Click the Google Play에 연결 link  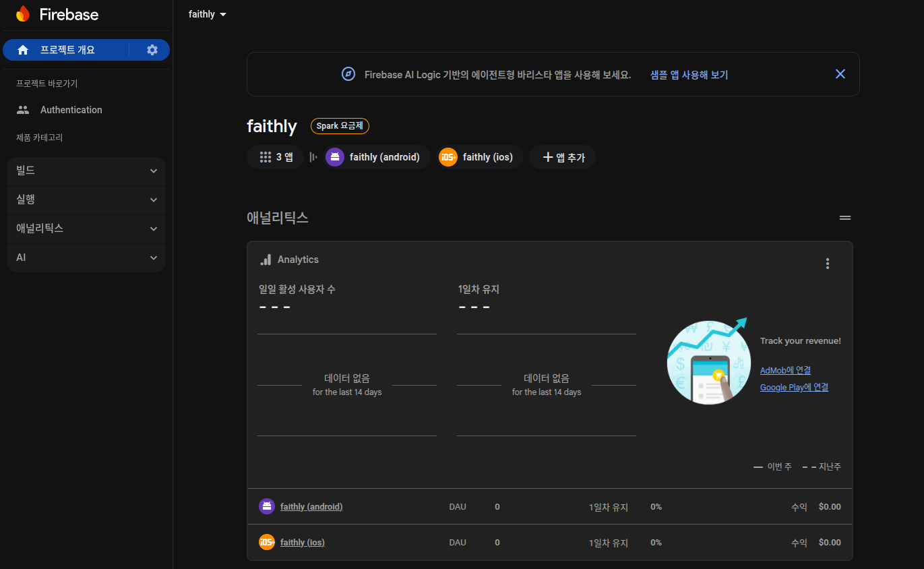[x=794, y=387]
